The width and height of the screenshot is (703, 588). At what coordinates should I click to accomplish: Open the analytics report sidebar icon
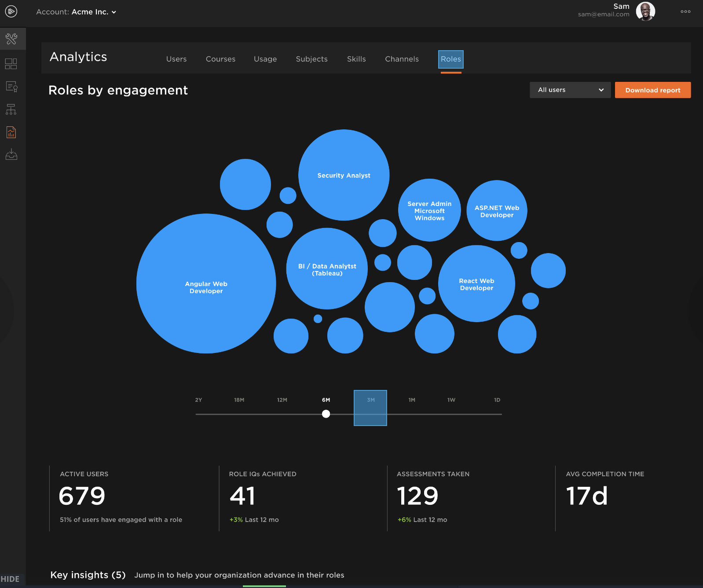[x=11, y=132]
